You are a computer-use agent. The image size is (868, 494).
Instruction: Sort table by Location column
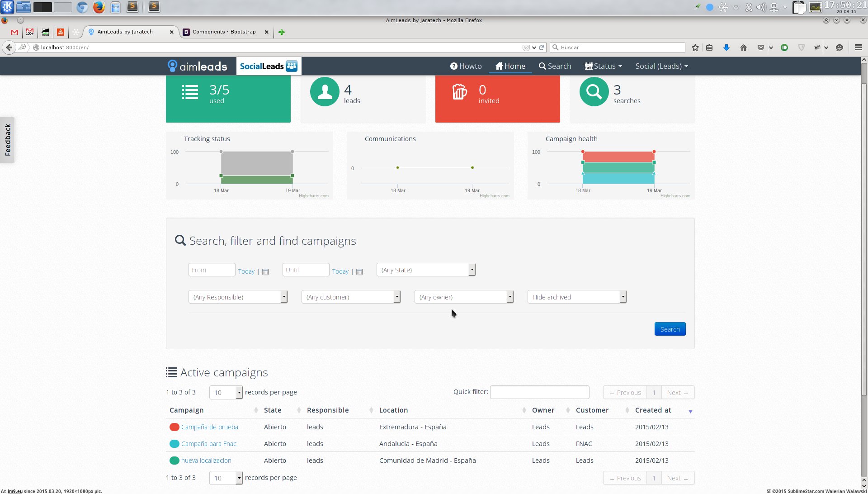[x=452, y=410]
